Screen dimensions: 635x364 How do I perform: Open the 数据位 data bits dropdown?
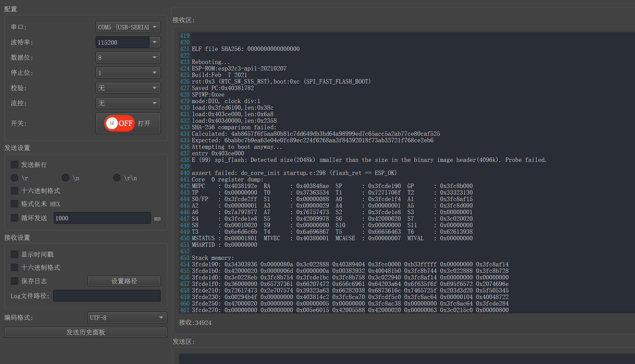click(x=128, y=57)
